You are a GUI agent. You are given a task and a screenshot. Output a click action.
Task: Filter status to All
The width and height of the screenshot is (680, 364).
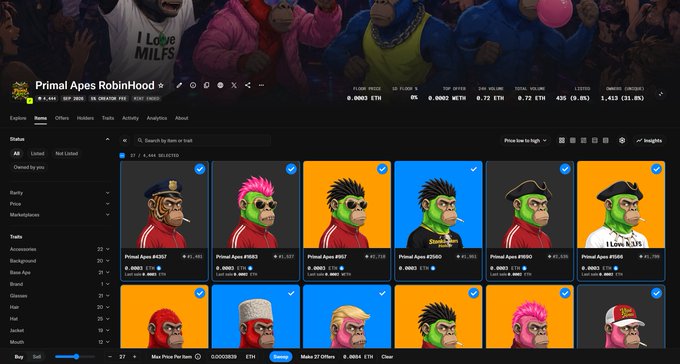(16, 154)
